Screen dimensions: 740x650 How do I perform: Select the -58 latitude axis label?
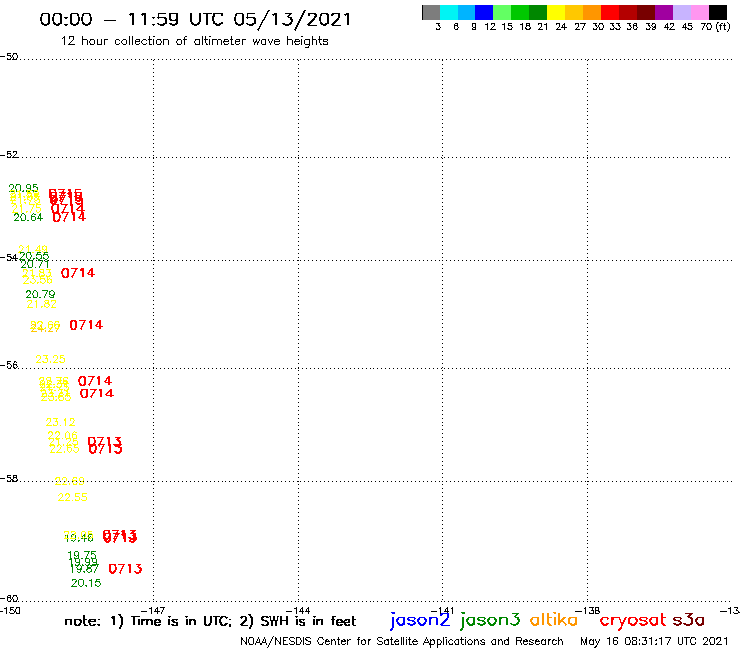(9, 479)
